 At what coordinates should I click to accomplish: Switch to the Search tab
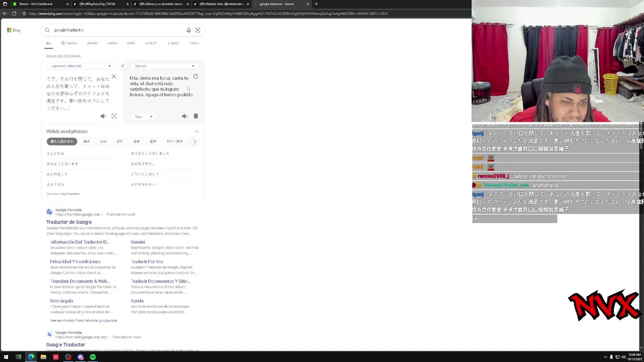pyautogui.click(x=69, y=43)
